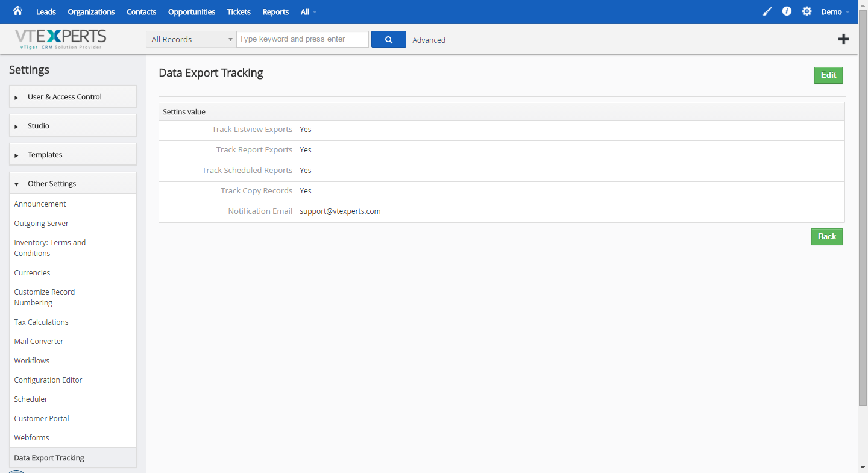Open the settings gear icon

click(x=807, y=11)
